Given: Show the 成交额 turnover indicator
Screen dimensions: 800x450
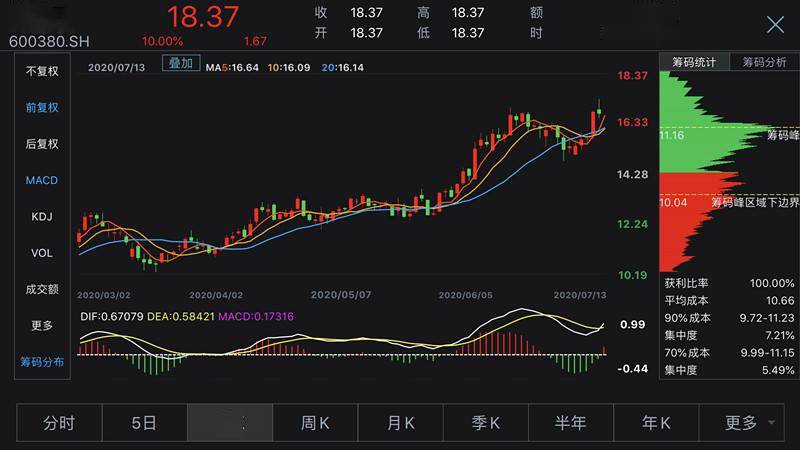Looking at the screenshot, I should click(x=42, y=289).
